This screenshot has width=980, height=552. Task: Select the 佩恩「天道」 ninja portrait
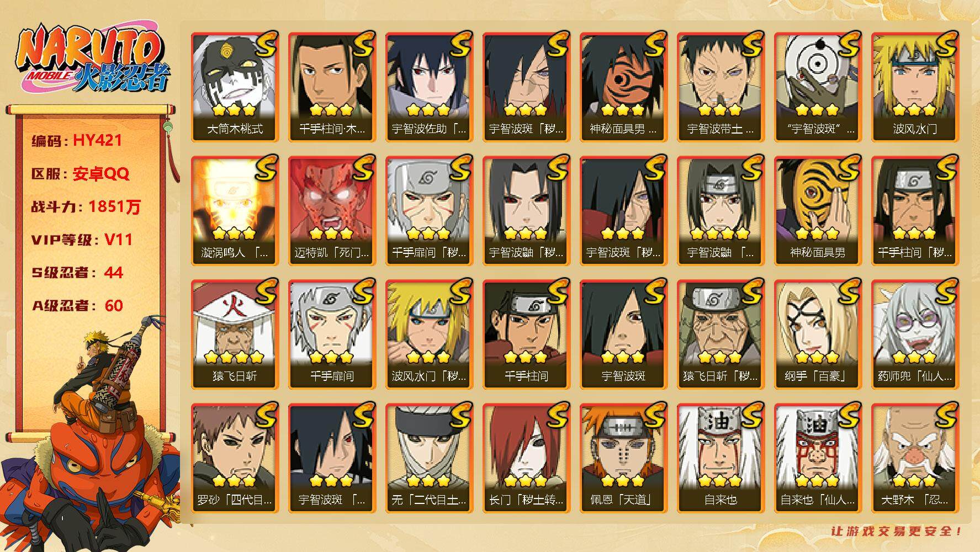[623, 458]
